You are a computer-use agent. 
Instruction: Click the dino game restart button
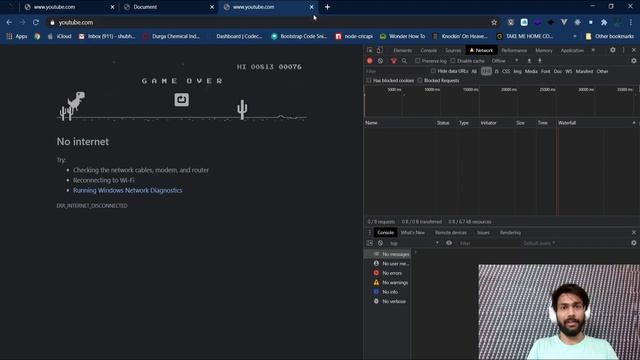click(x=182, y=100)
